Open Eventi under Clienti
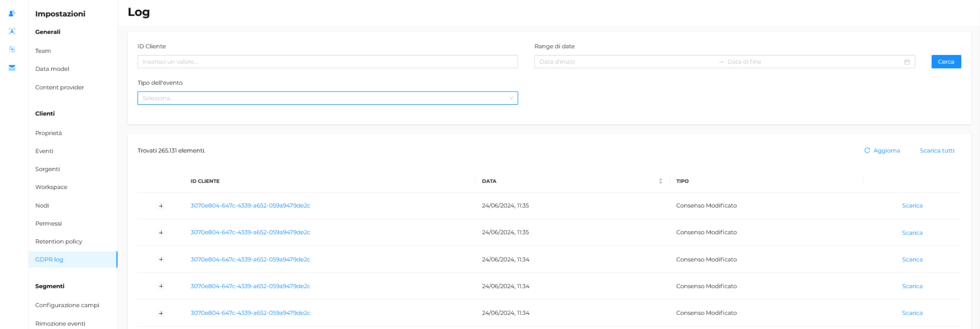 (44, 151)
